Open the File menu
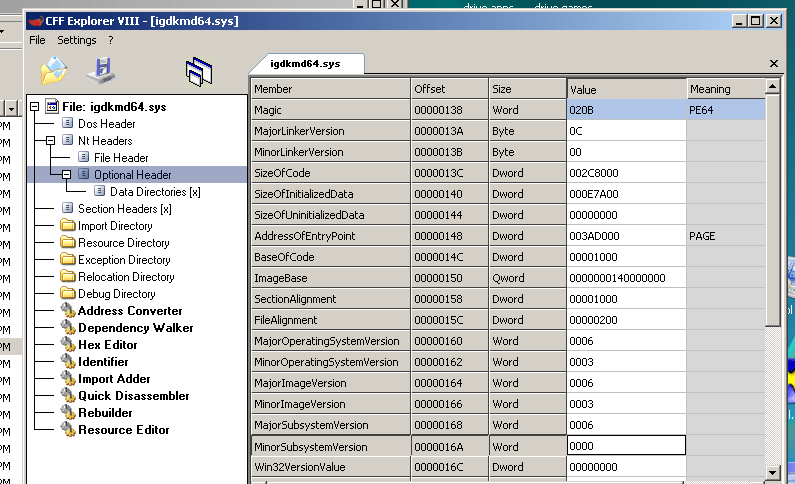The width and height of the screenshot is (795, 484). (37, 40)
